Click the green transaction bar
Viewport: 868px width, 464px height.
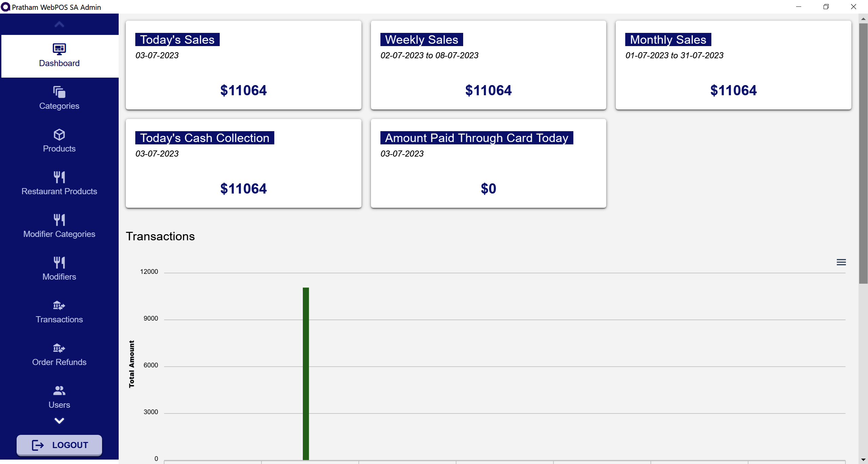(305, 373)
